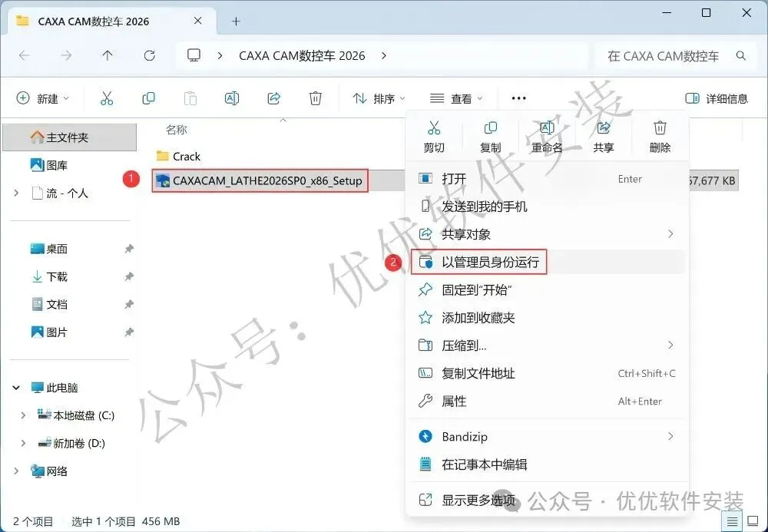The image size is (768, 532).
Task: Open the 排序 sort dropdown
Action: (379, 98)
